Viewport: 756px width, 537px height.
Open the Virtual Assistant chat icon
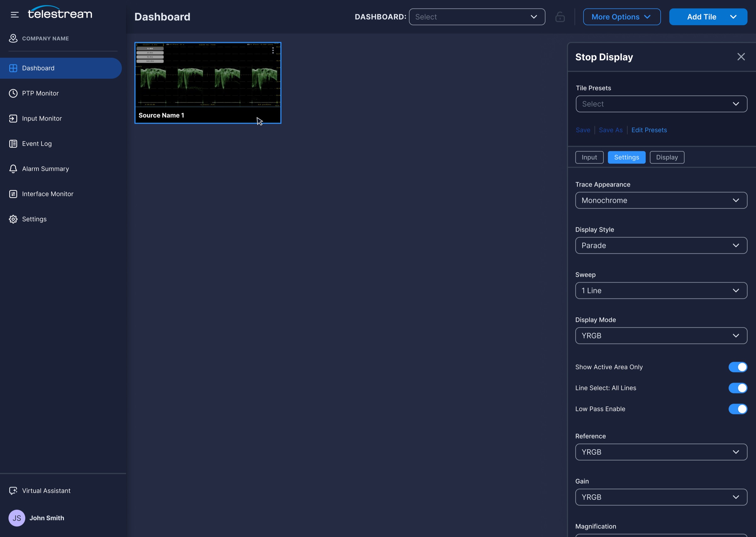click(x=13, y=491)
